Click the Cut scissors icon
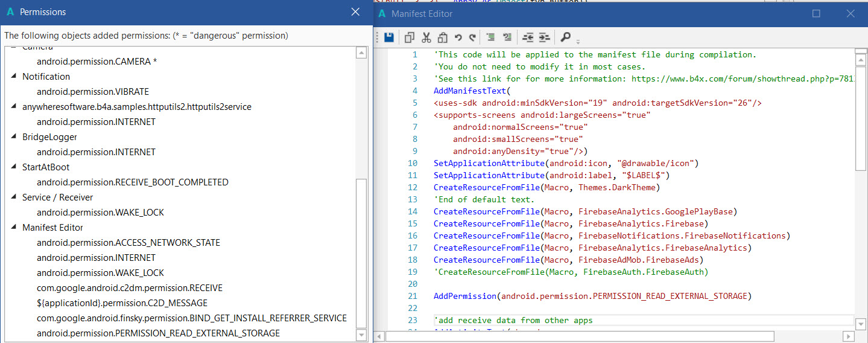 426,37
